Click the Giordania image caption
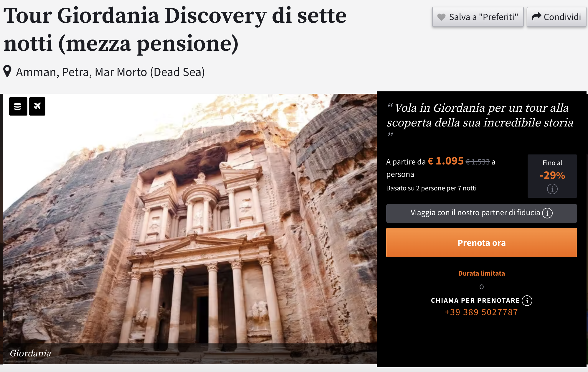This screenshot has width=588, height=372. (x=30, y=353)
